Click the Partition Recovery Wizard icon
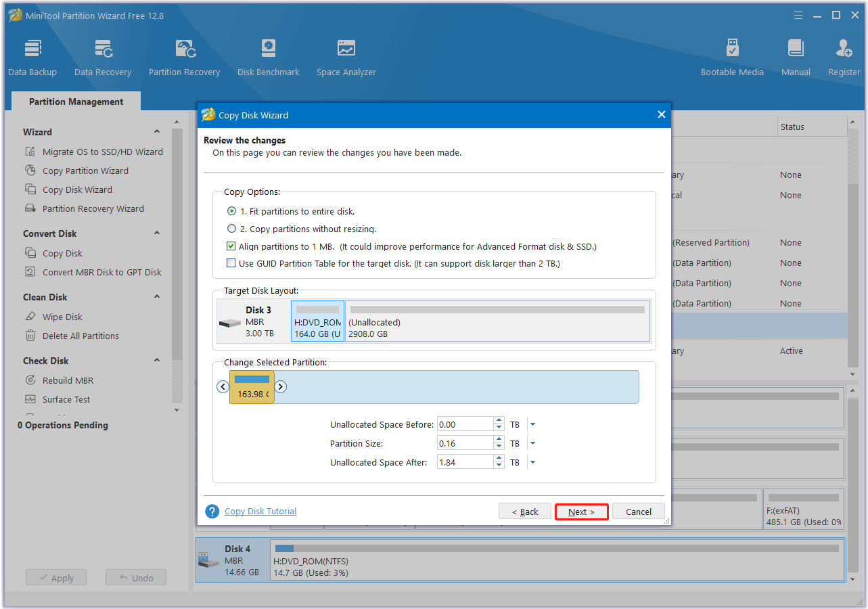The width and height of the screenshot is (868, 609). click(30, 208)
